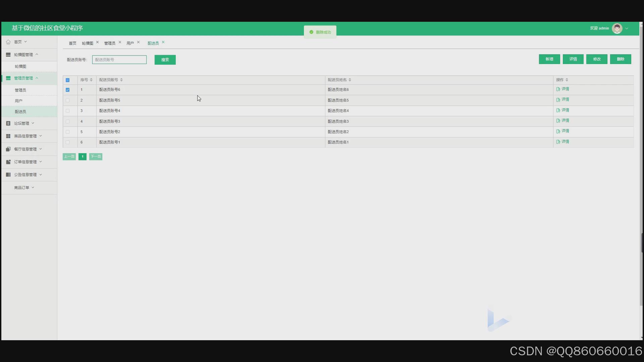Sort by 配送员姓名 column arrows

[350, 80]
